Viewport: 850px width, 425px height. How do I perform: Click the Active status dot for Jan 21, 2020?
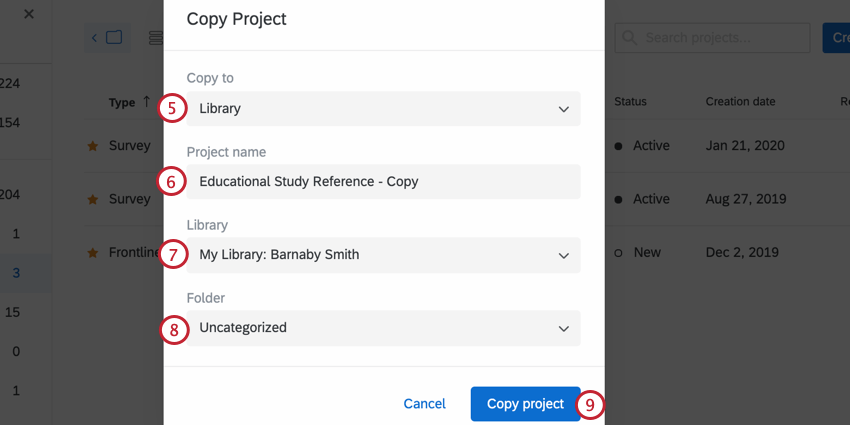point(618,146)
